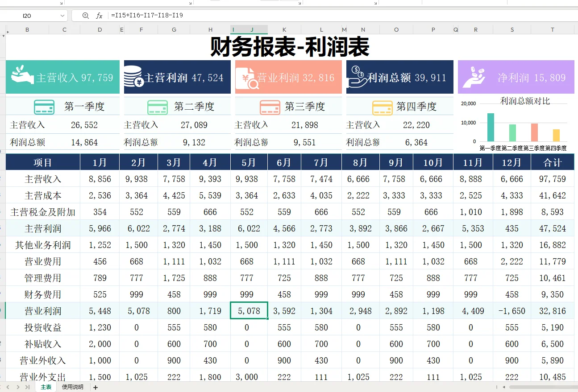Click the 项目 header cell
The width and height of the screenshot is (578, 392).
click(x=43, y=162)
